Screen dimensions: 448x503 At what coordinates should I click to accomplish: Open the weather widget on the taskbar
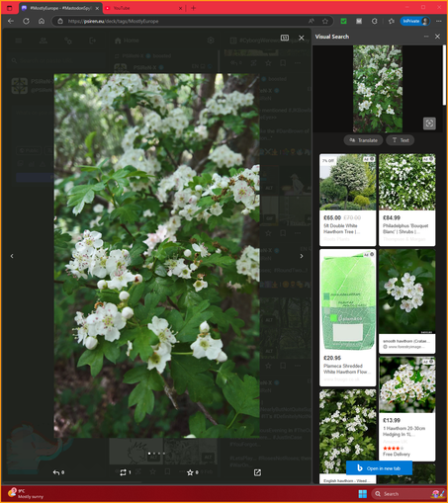pos(27,493)
